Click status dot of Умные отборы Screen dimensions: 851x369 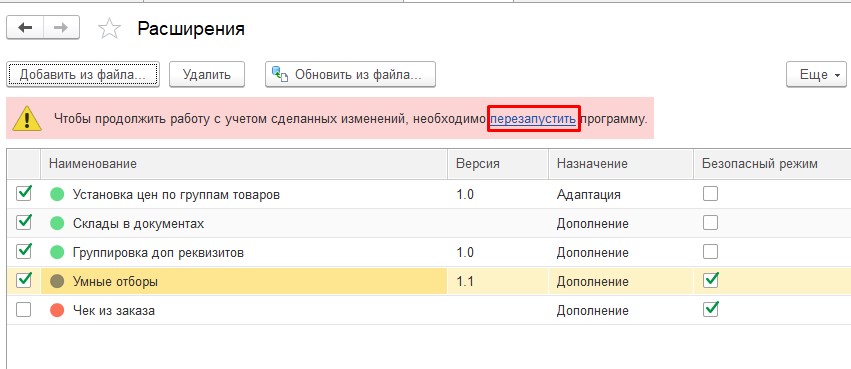(x=57, y=281)
